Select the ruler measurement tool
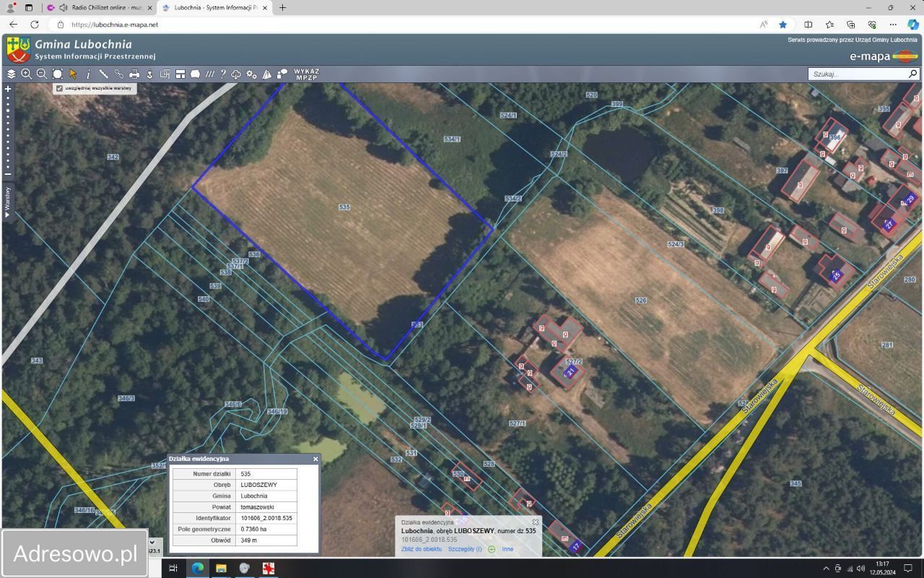 point(103,74)
